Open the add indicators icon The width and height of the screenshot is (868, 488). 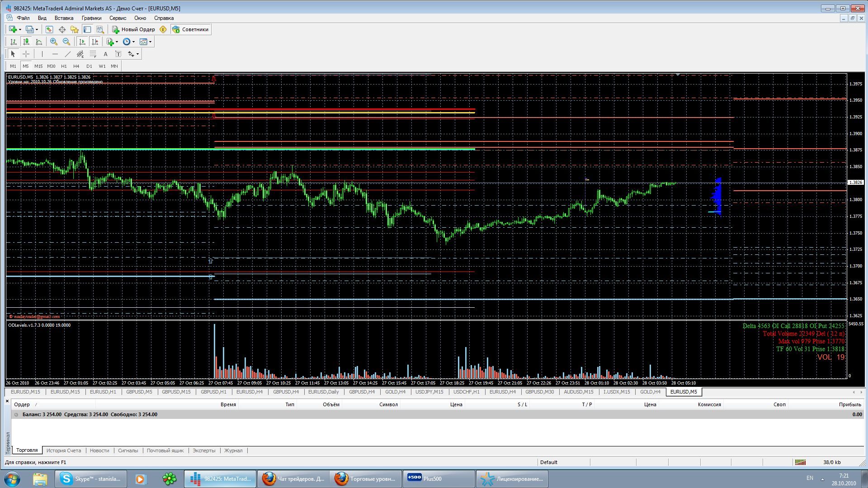click(110, 42)
